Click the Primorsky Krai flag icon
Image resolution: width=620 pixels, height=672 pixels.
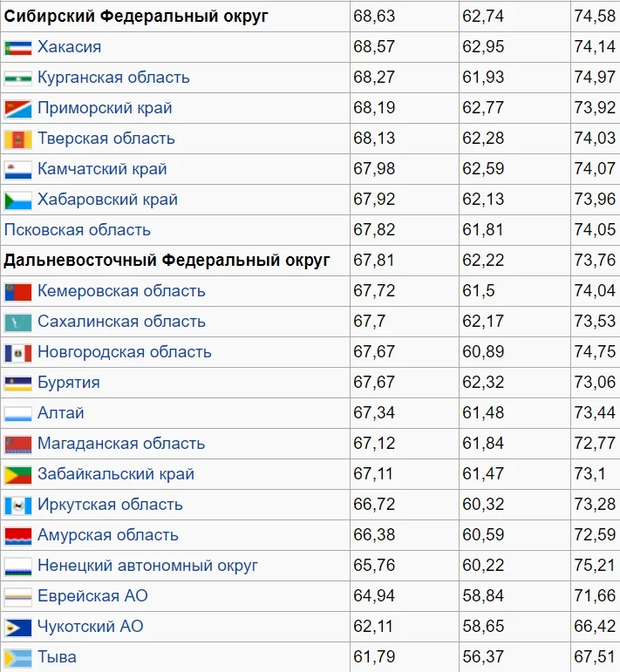pos(18,109)
